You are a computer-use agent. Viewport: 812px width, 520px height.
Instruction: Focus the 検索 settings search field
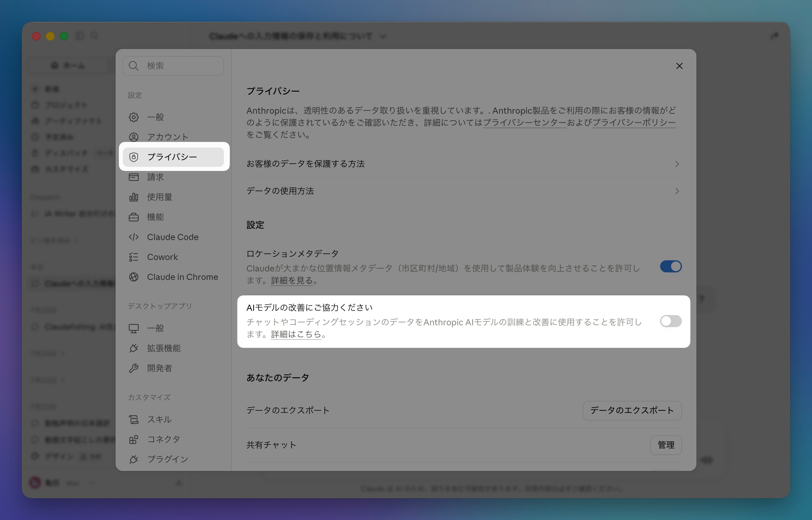(173, 66)
